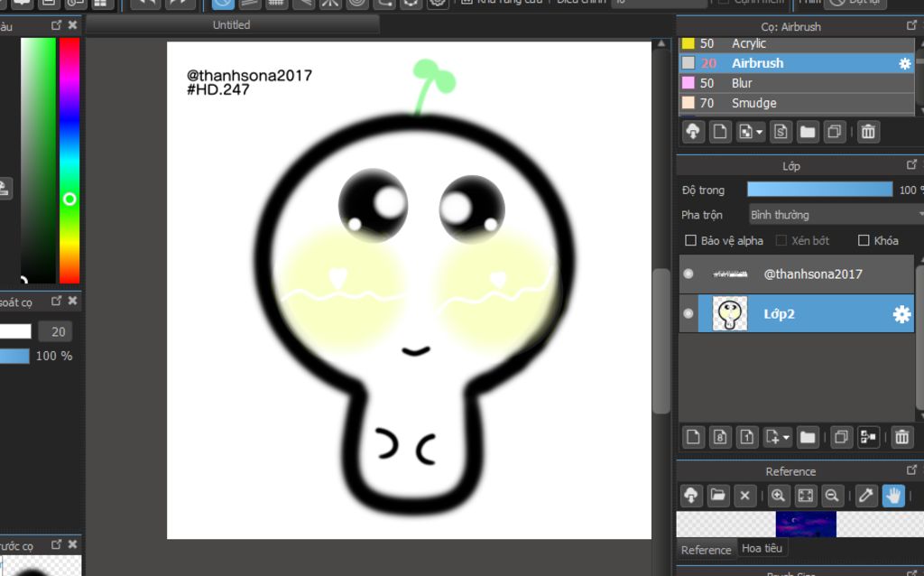Click the purple reference image thumbnail
Viewport: 924px width, 576px height.
[x=806, y=525]
